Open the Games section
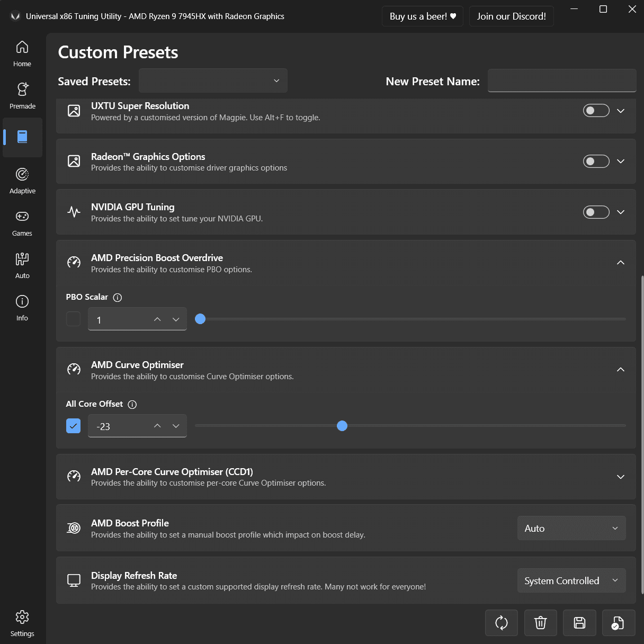 click(x=22, y=223)
